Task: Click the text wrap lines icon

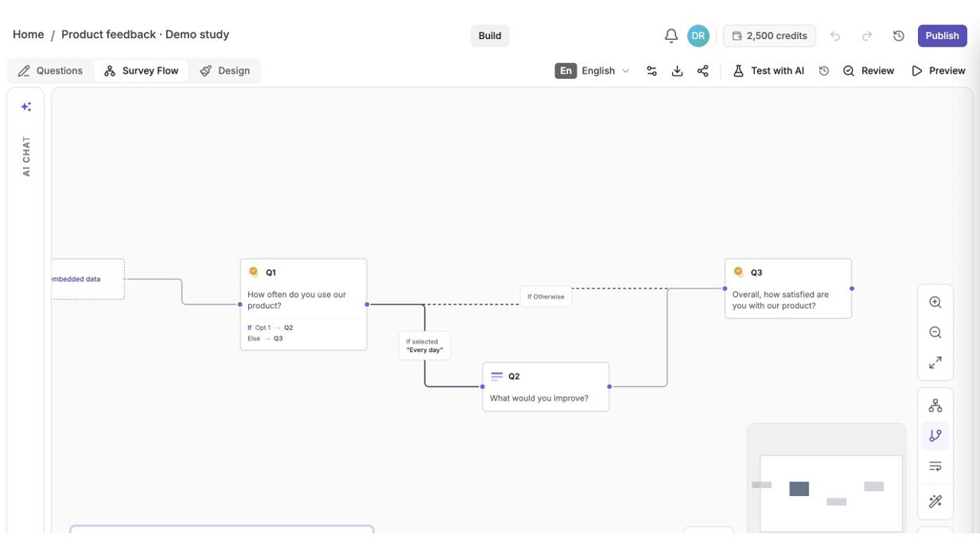Action: click(936, 466)
